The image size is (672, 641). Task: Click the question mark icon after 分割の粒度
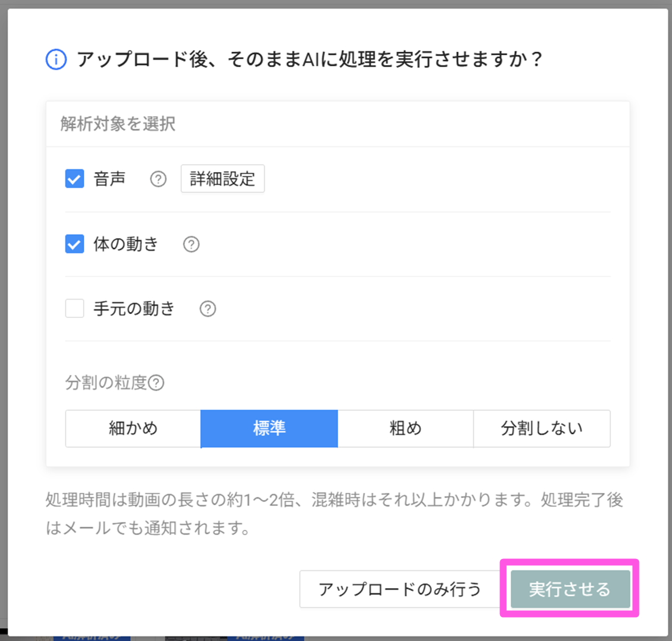coord(156,383)
